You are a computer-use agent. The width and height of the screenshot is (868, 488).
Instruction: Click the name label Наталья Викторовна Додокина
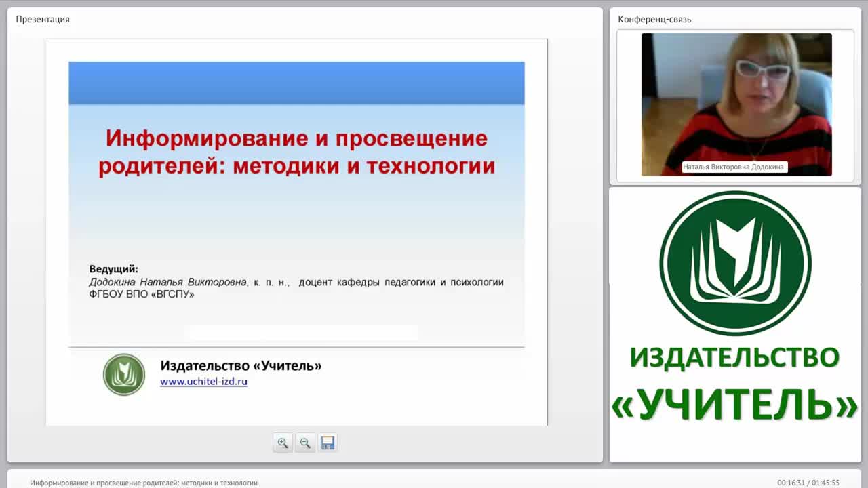click(x=733, y=167)
